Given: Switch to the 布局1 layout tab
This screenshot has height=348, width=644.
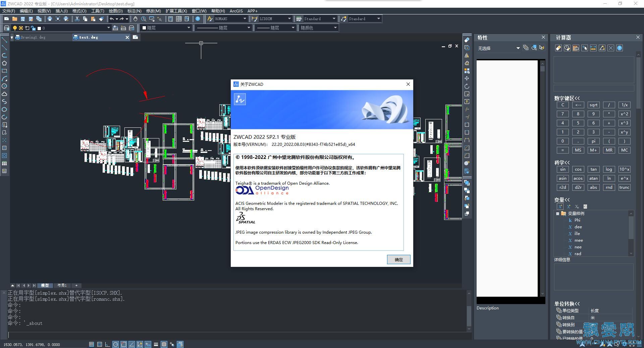Looking at the screenshot, I should pyautogui.click(x=62, y=285).
